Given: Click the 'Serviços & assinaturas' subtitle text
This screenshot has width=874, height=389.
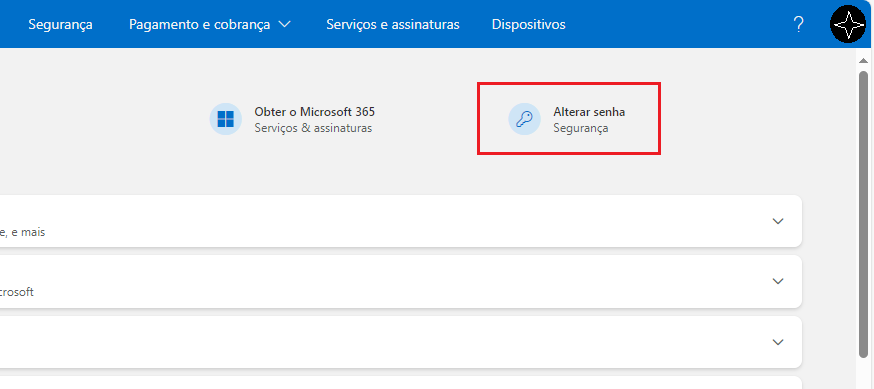Looking at the screenshot, I should click(313, 128).
